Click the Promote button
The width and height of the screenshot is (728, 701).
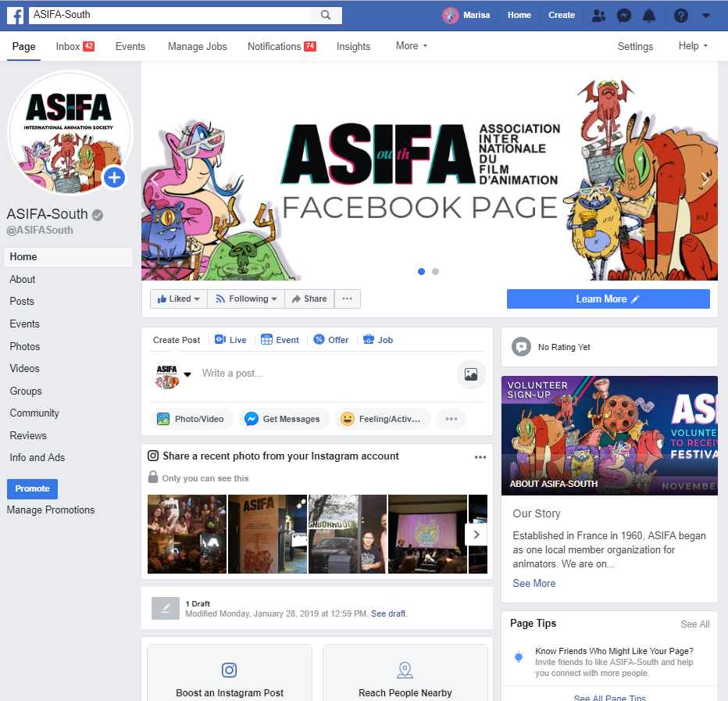point(33,488)
